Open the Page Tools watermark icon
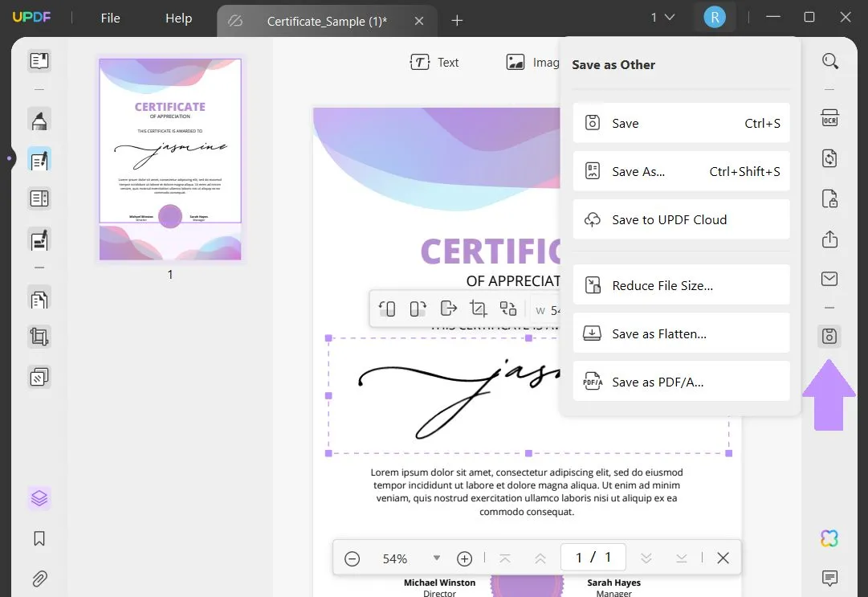The image size is (868, 597). click(x=39, y=378)
